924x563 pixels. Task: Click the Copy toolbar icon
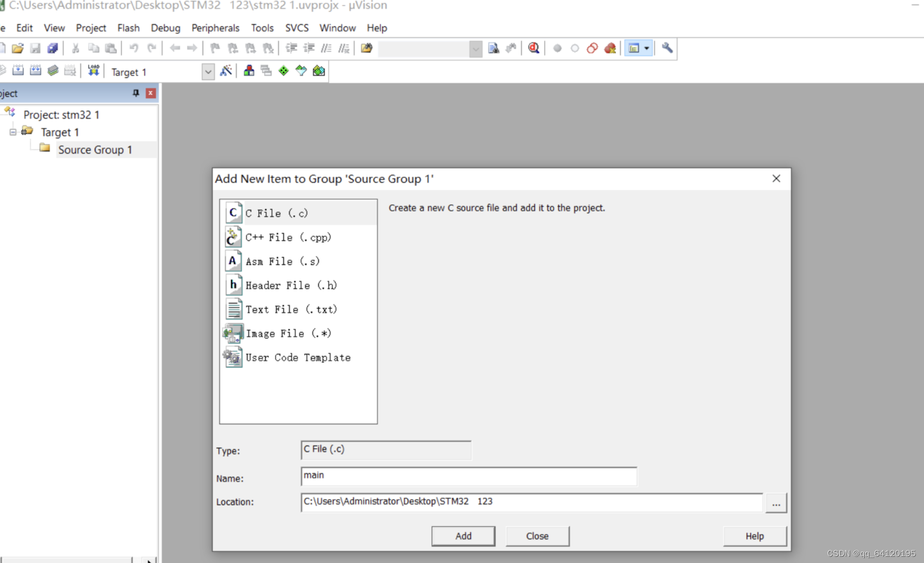tap(93, 48)
